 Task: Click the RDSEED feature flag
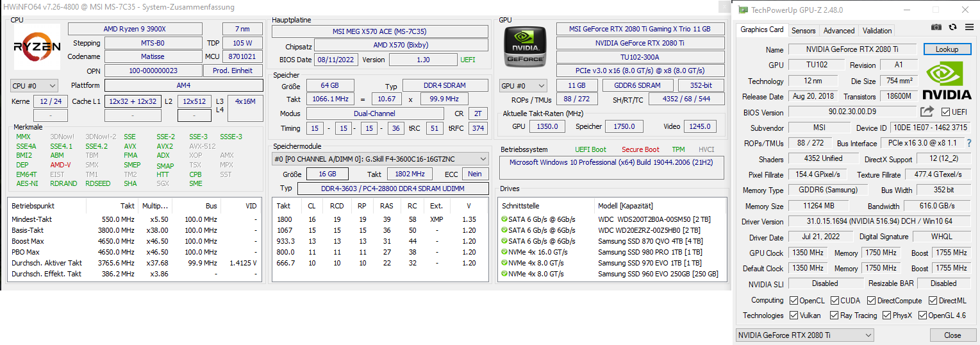click(x=97, y=183)
